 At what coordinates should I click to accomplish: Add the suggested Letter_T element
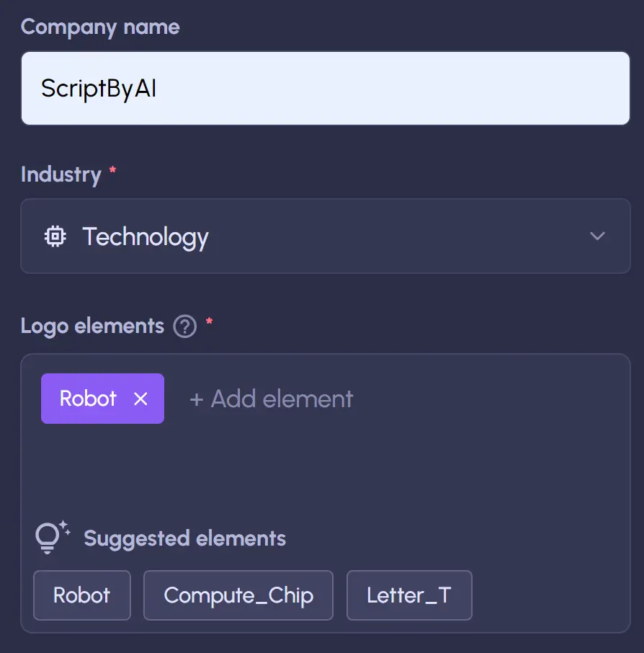point(409,595)
